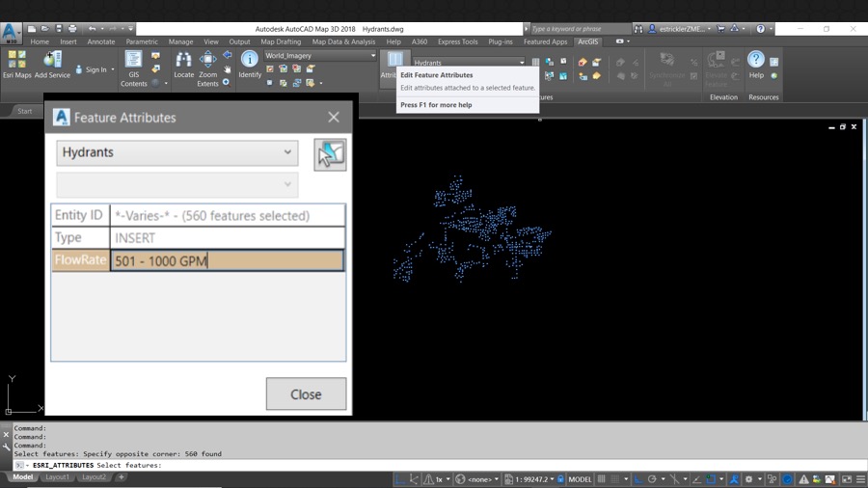Click the Type INSERT value cell
Screen dimensions: 868x488
(x=228, y=238)
